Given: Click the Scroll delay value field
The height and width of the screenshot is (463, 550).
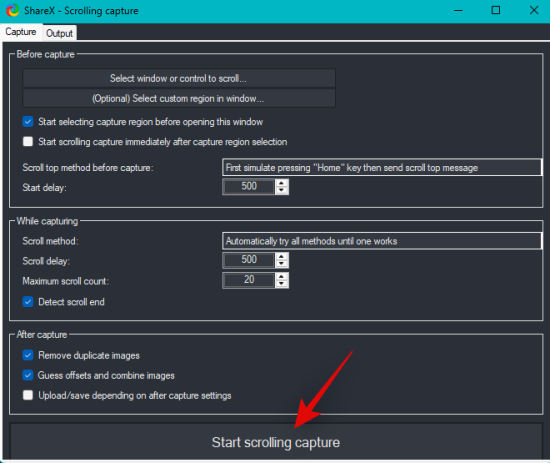Looking at the screenshot, I should (x=248, y=260).
